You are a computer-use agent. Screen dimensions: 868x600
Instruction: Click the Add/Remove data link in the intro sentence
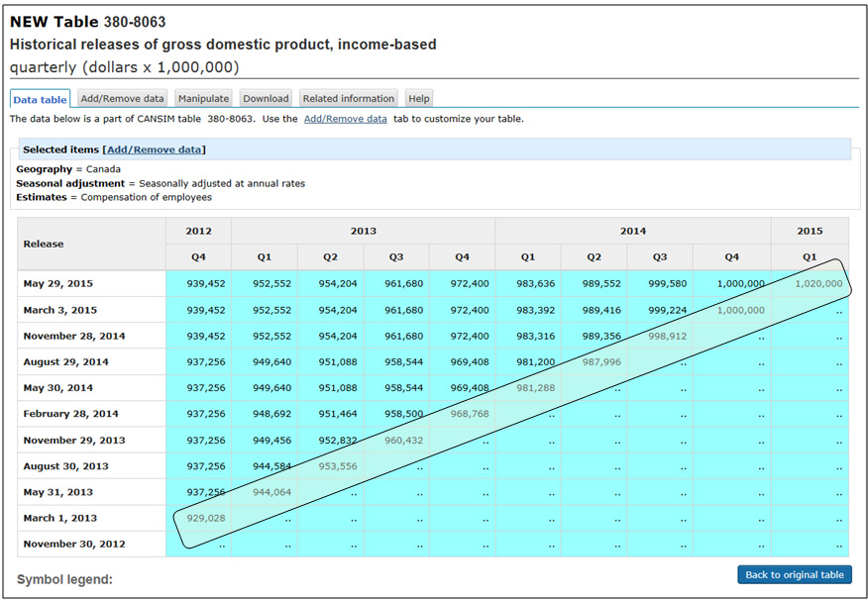pyautogui.click(x=345, y=119)
